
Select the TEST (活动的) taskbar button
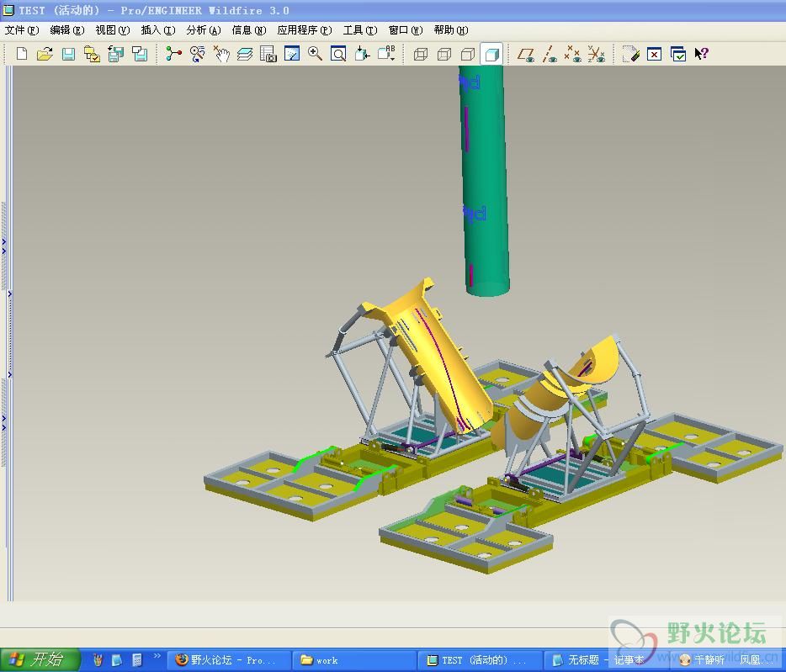(480, 660)
